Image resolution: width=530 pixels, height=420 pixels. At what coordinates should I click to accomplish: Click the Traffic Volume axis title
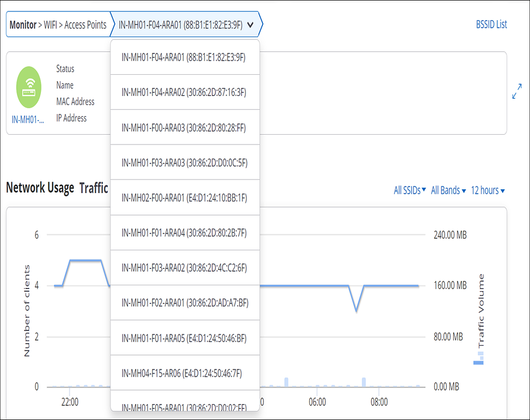[480, 311]
